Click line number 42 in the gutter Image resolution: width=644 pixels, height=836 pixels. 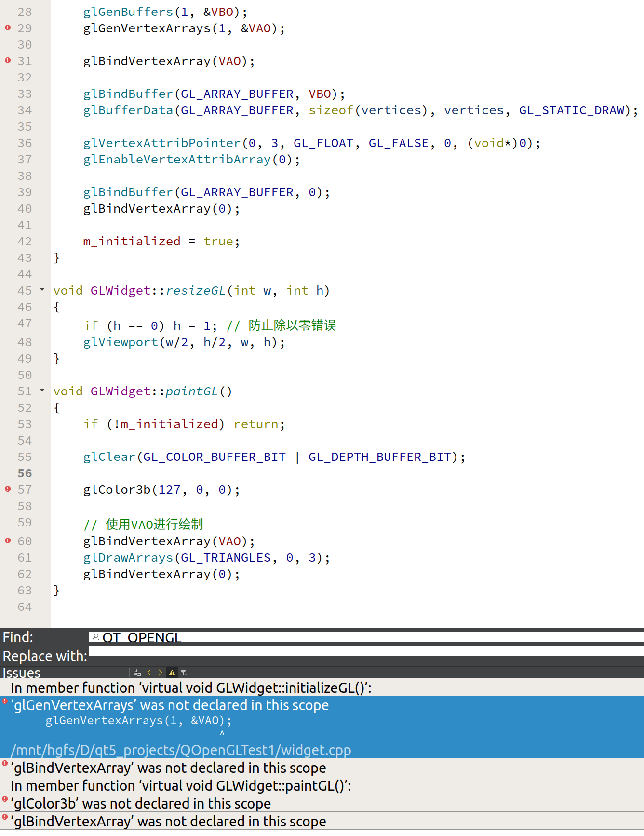coord(25,242)
